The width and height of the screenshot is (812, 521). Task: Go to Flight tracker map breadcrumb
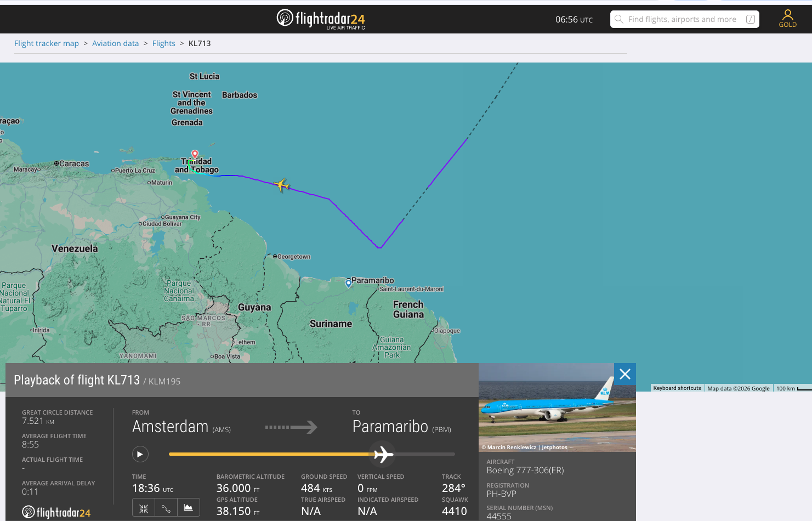pyautogui.click(x=47, y=43)
